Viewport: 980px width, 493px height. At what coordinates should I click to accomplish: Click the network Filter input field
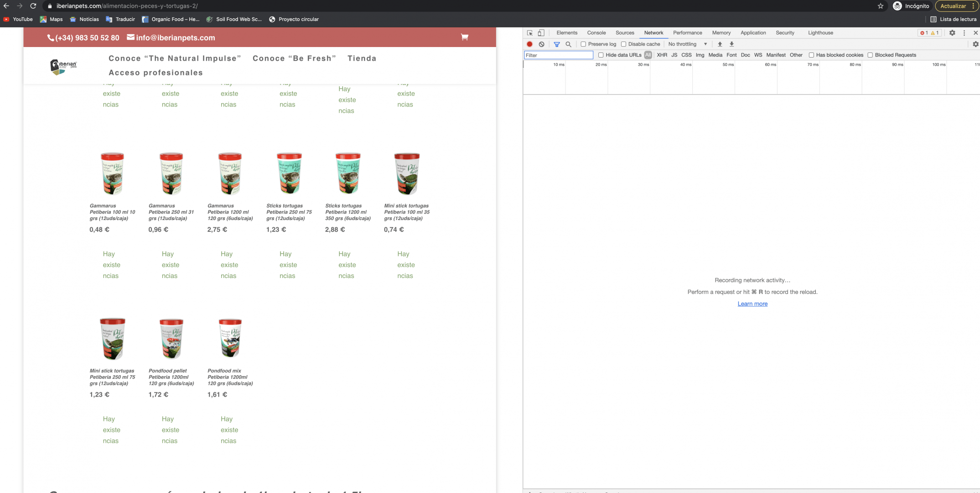(x=559, y=55)
